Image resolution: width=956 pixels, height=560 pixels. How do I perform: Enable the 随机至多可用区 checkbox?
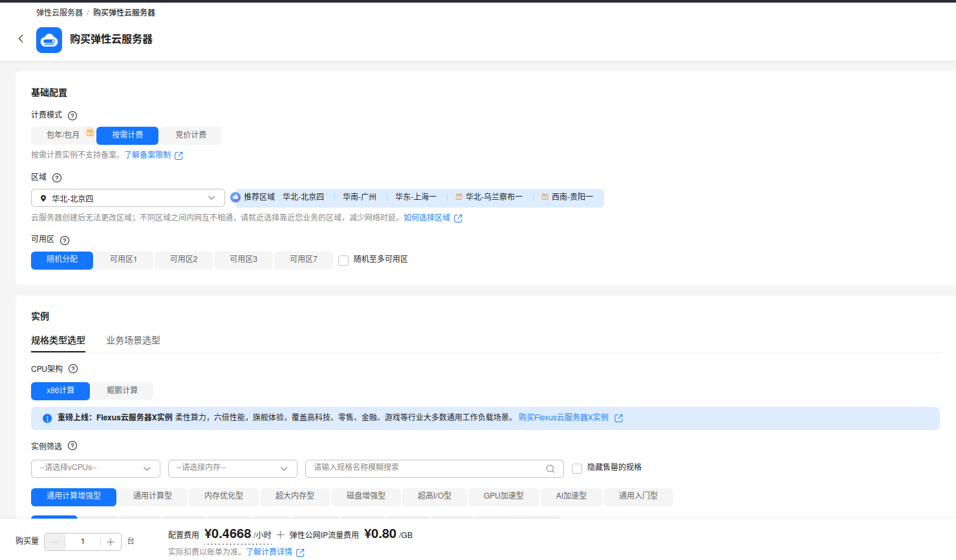343,260
